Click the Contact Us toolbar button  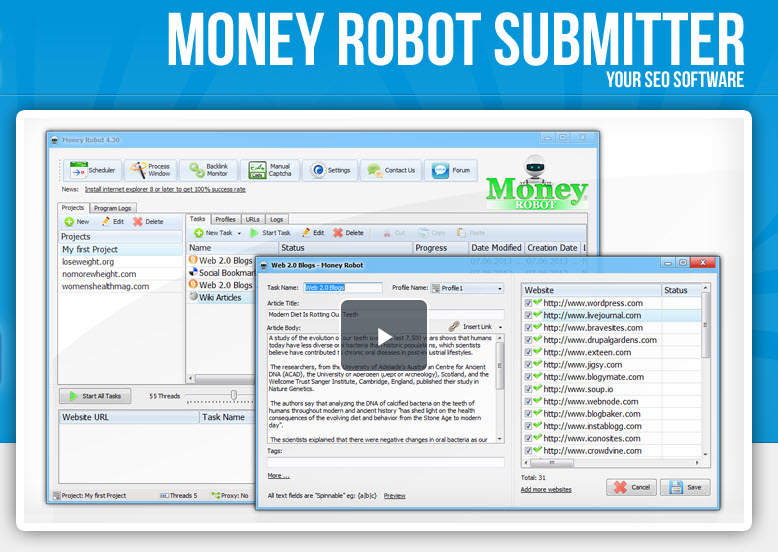(391, 170)
